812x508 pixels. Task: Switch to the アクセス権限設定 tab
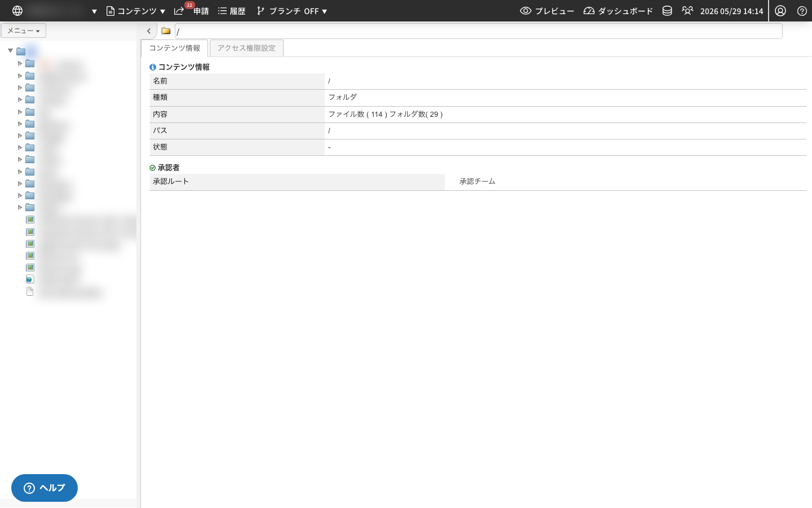click(246, 48)
